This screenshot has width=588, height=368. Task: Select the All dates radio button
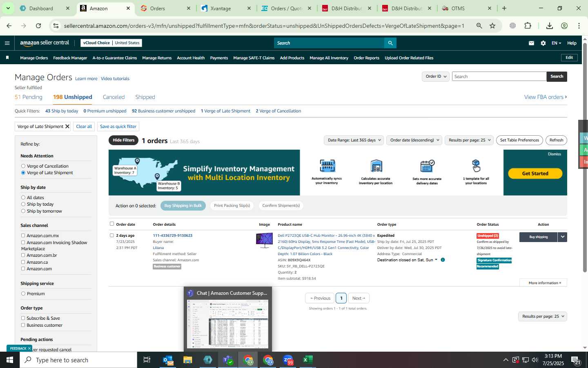pyautogui.click(x=23, y=197)
